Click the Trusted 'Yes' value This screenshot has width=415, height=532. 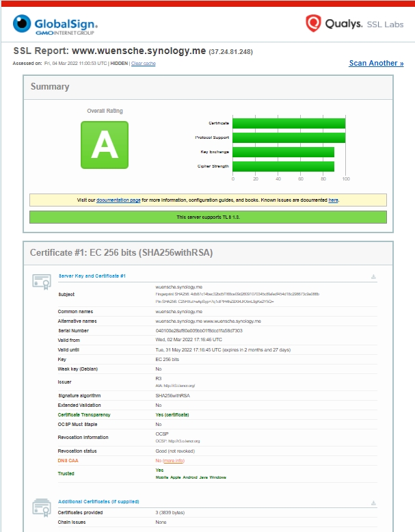159,470
